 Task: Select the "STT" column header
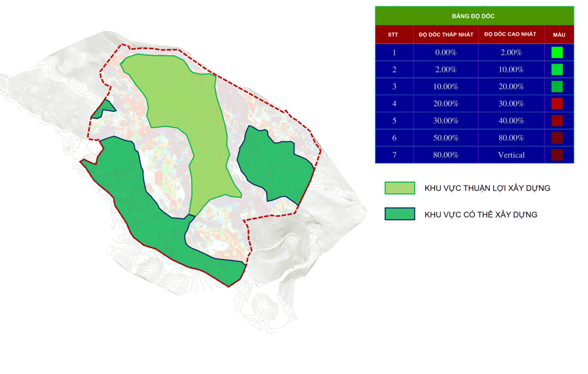pos(394,35)
